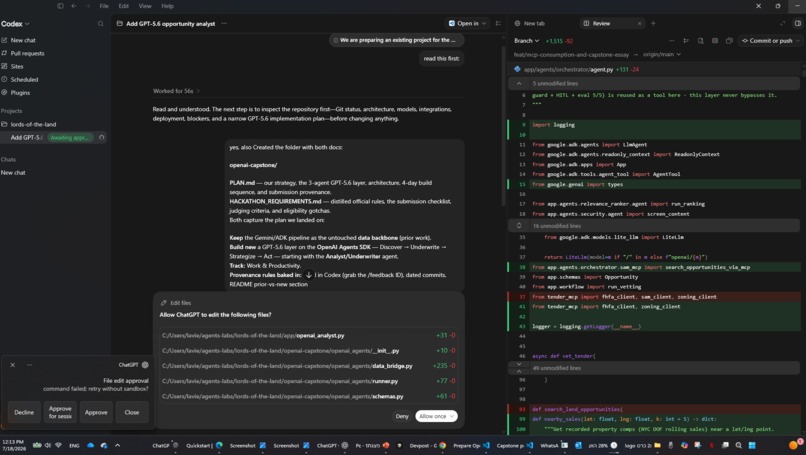Screen dimensions: 806x455
Task: Expand the 5 unmodified lines
Action: tap(654, 83)
